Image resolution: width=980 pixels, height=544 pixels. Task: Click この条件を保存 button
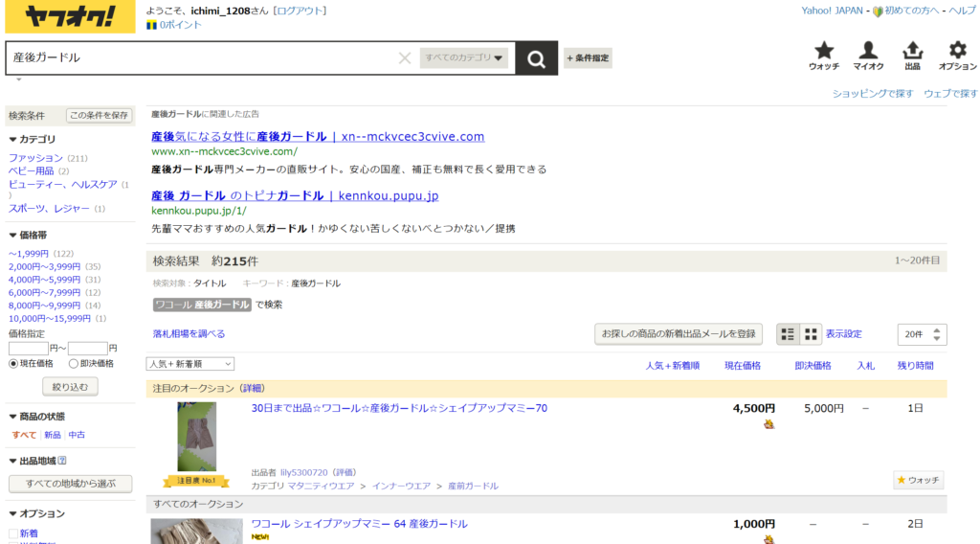point(99,116)
